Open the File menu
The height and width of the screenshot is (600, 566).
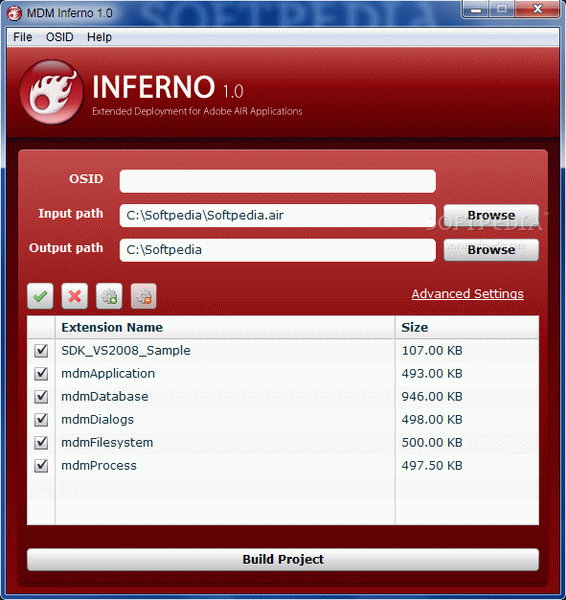click(23, 37)
